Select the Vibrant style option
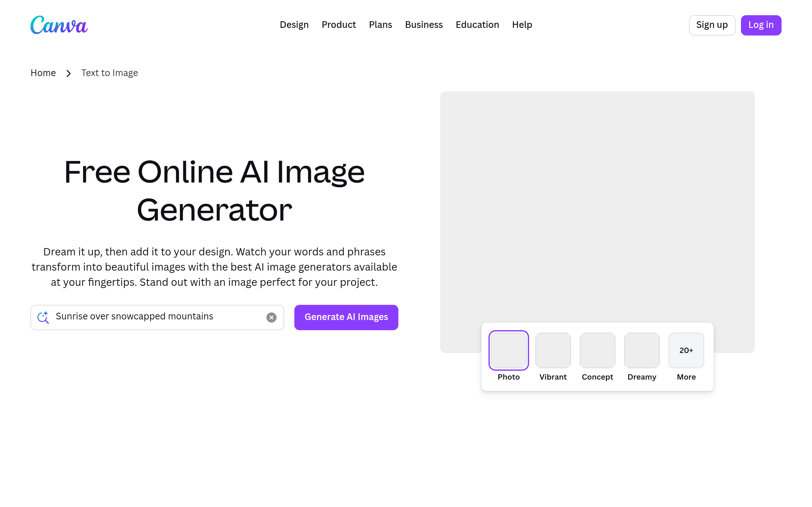812x507 pixels. coord(553,350)
